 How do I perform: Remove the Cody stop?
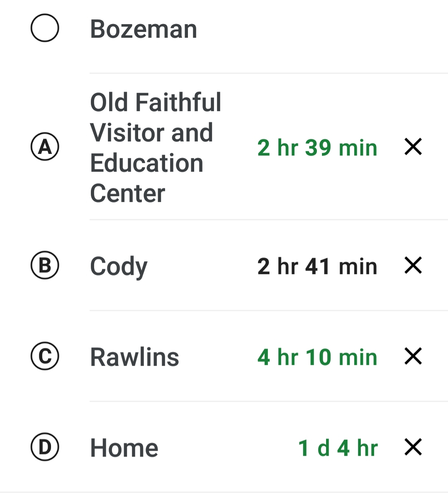tap(413, 266)
